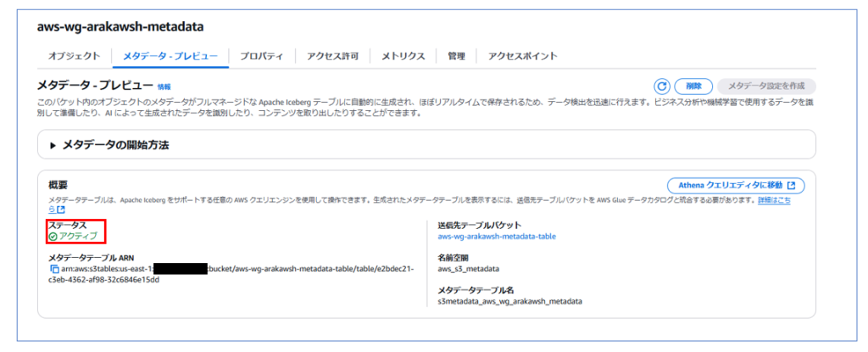Go to the メトリクス tab
Screen dimensions: 868x352
(403, 56)
